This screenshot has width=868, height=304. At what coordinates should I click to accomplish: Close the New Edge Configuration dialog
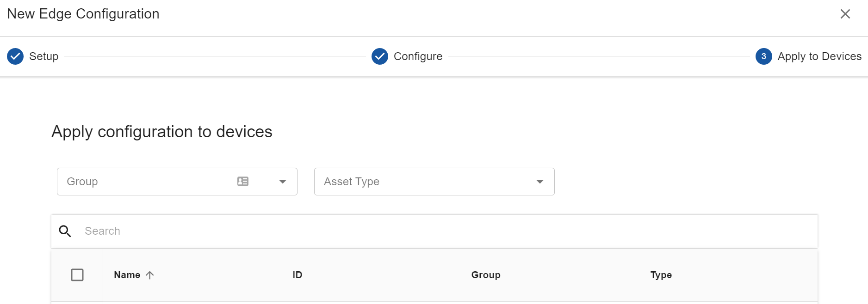click(845, 14)
